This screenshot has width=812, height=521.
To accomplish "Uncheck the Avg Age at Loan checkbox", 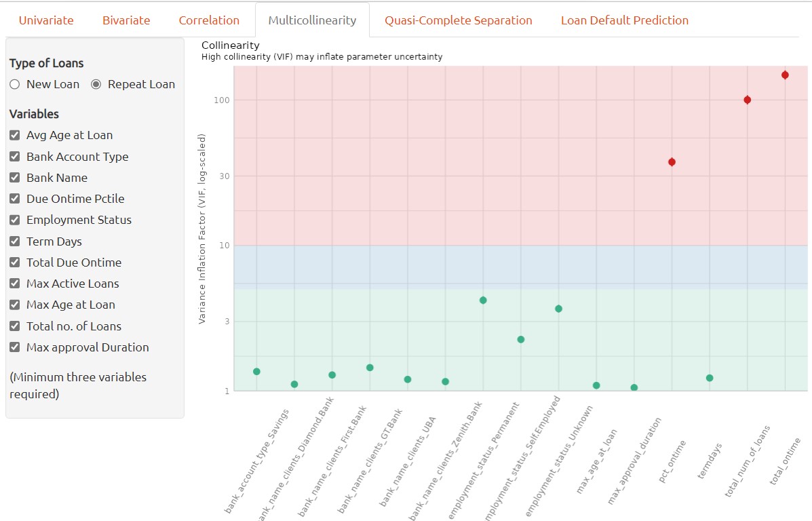I will [x=15, y=136].
